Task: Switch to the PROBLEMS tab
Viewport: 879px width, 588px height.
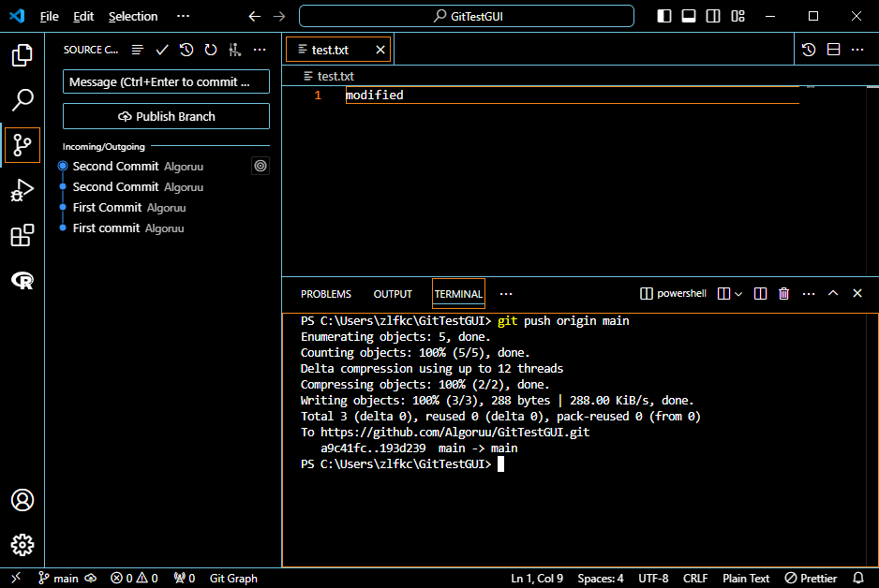Action: tap(326, 294)
